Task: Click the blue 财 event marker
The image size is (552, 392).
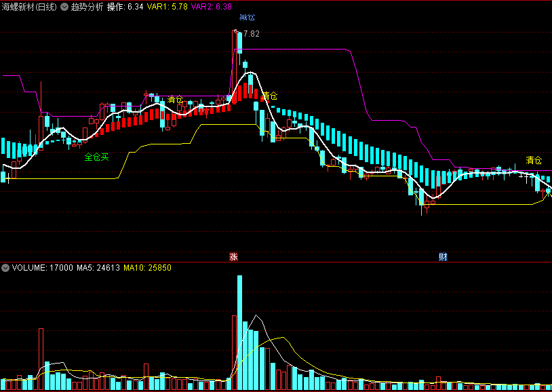Action: click(443, 256)
